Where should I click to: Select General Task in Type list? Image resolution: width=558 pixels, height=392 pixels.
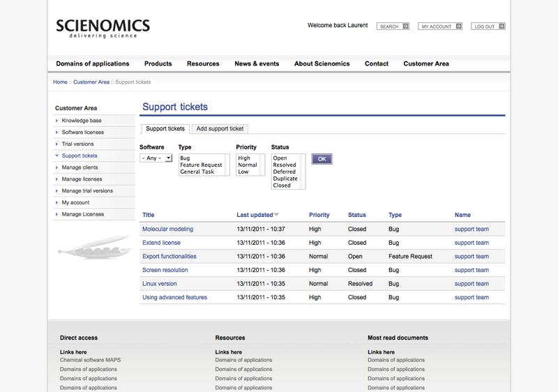coord(197,172)
